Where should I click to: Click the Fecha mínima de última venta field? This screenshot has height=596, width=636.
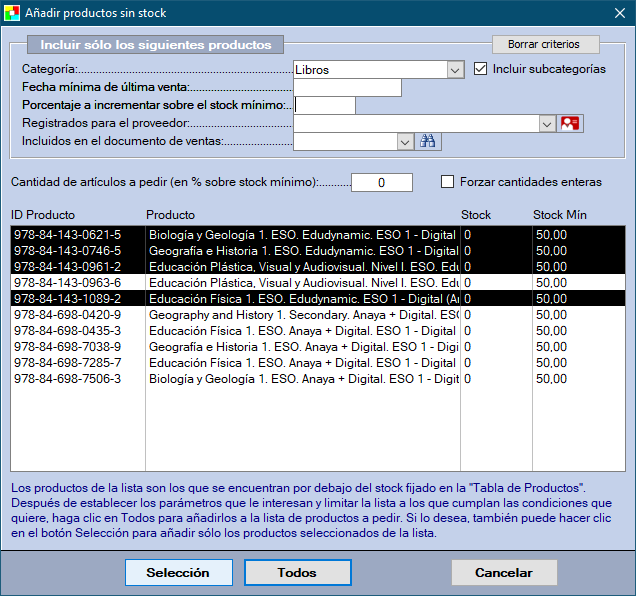347,88
